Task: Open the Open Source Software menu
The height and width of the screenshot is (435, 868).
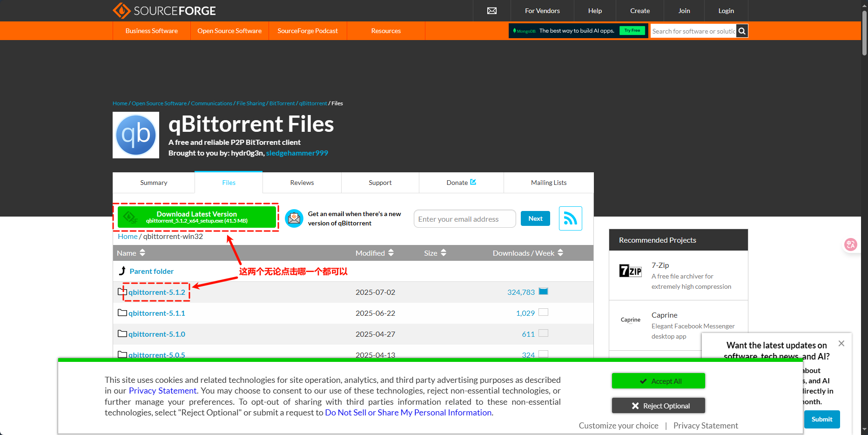Action: 229,31
